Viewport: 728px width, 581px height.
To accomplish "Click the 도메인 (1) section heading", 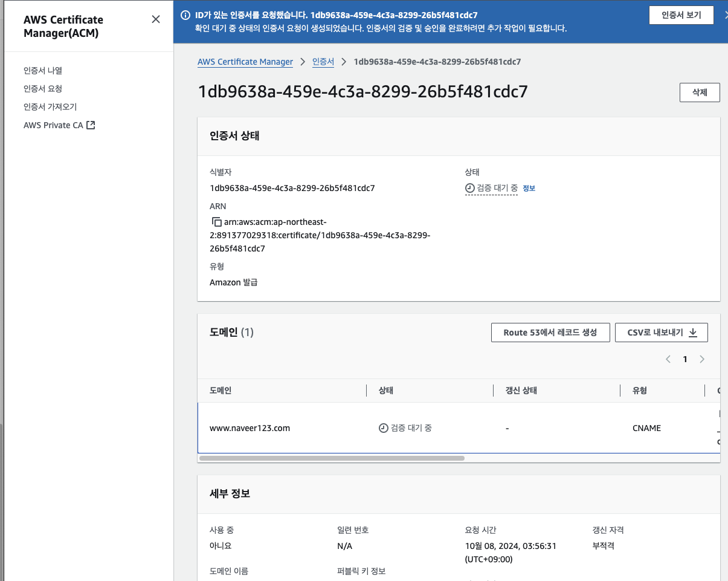I will [232, 332].
